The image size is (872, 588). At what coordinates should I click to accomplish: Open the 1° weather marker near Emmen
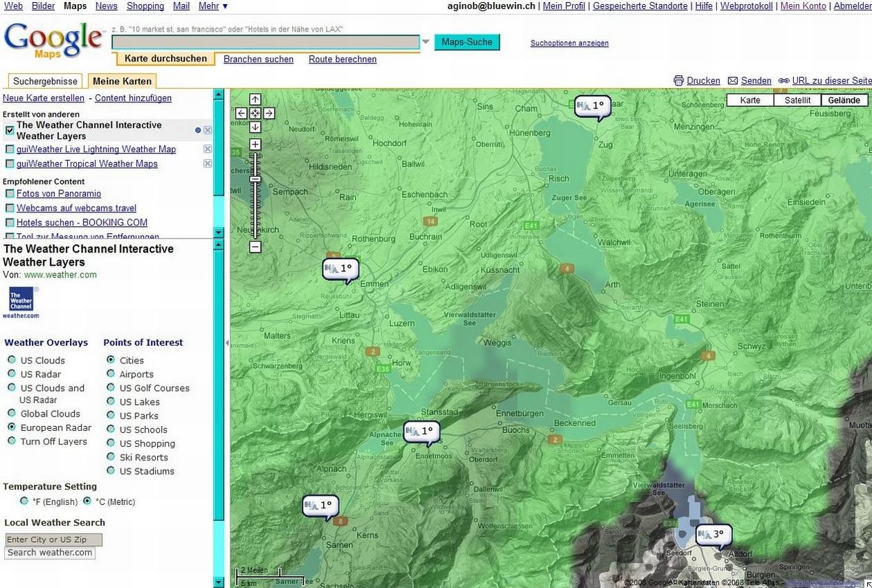click(x=340, y=269)
